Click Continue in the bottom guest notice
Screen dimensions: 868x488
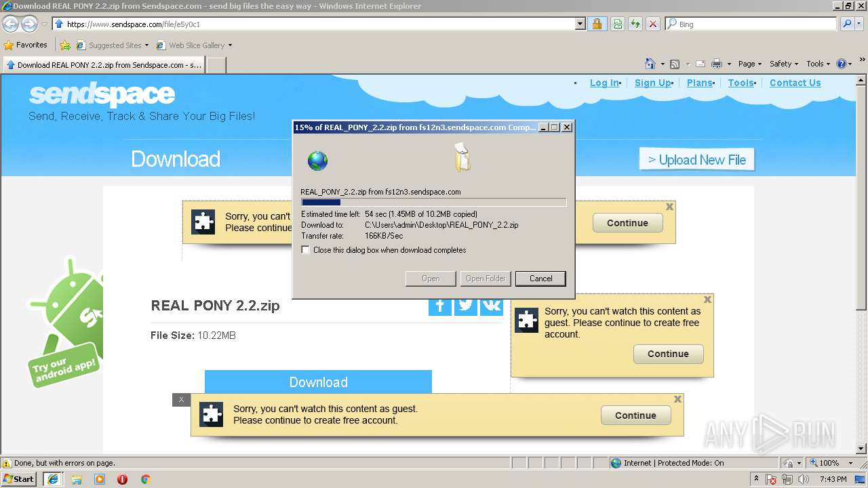[x=635, y=415]
